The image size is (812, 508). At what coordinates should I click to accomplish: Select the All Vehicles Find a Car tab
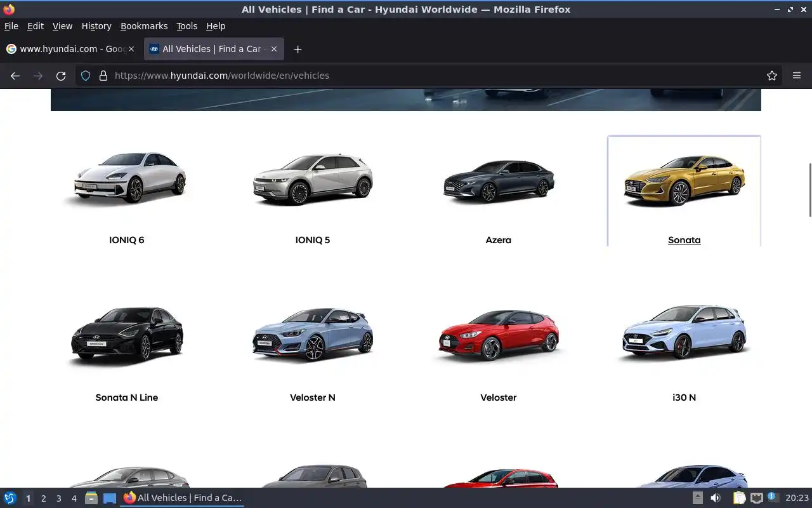[214, 49]
